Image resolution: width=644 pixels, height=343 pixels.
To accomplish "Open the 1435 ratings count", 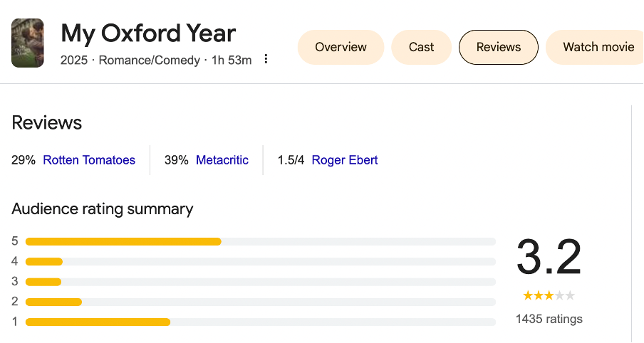I will tap(549, 319).
